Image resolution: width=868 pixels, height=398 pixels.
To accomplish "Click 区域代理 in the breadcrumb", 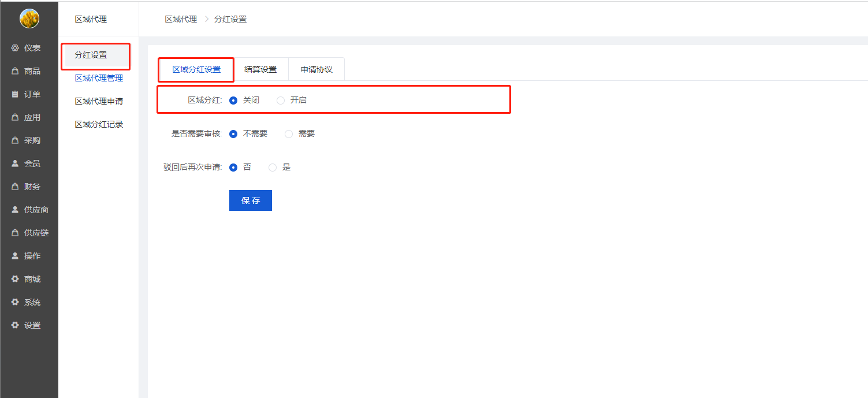I will 181,19.
